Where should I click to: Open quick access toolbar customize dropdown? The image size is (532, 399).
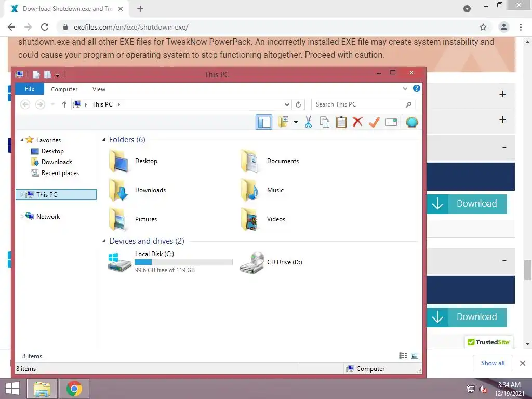[x=57, y=75]
